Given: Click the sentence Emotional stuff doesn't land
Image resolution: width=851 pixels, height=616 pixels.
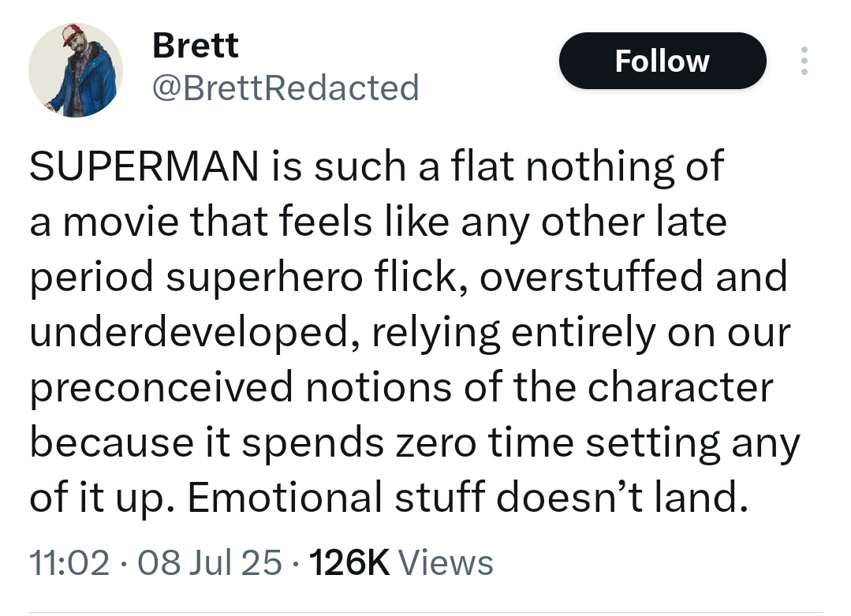Looking at the screenshot, I should (468, 497).
